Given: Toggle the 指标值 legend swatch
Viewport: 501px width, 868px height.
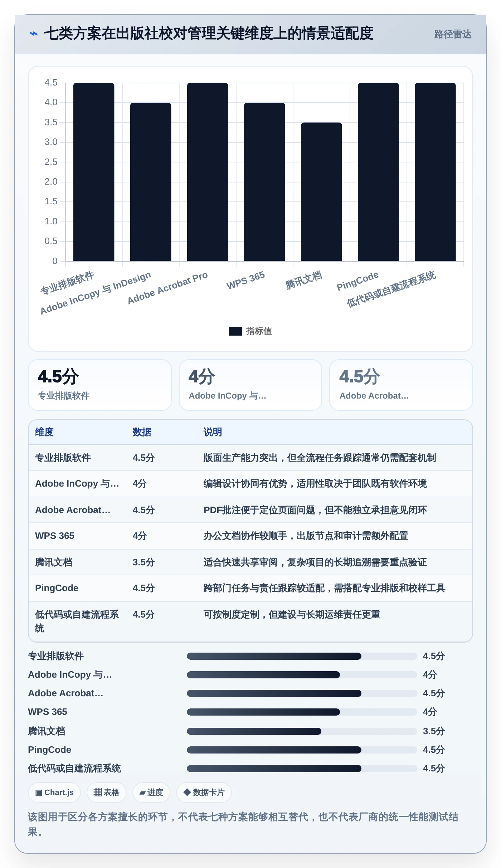Looking at the screenshot, I should (x=235, y=331).
